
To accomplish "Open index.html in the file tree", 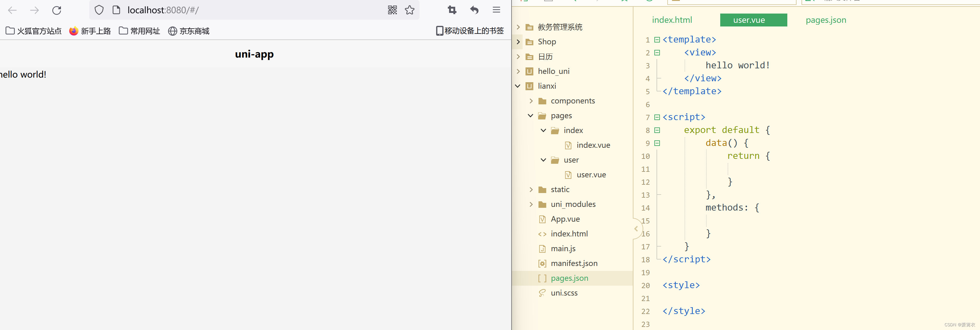I will (569, 234).
